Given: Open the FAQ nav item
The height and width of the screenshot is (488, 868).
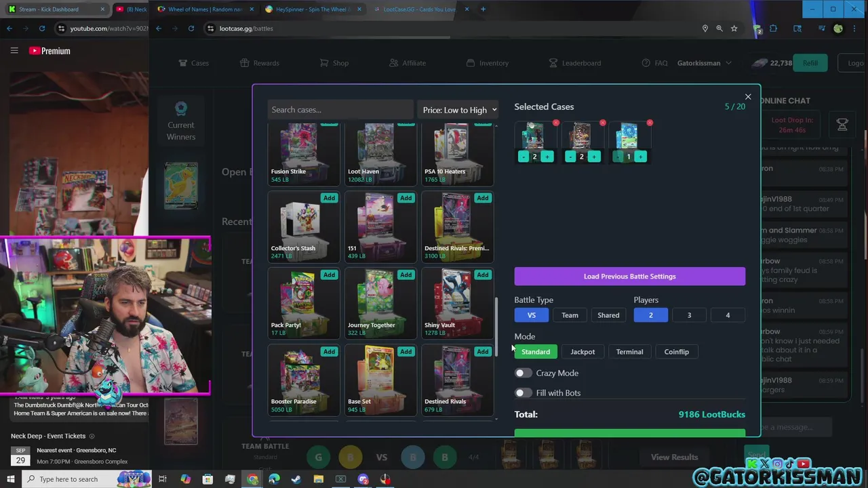Looking at the screenshot, I should coord(654,63).
